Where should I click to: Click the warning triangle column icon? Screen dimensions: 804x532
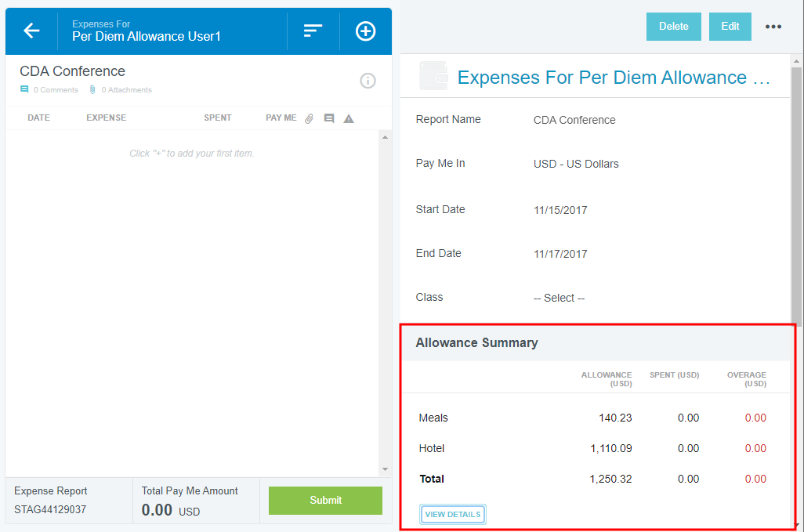pyautogui.click(x=349, y=118)
